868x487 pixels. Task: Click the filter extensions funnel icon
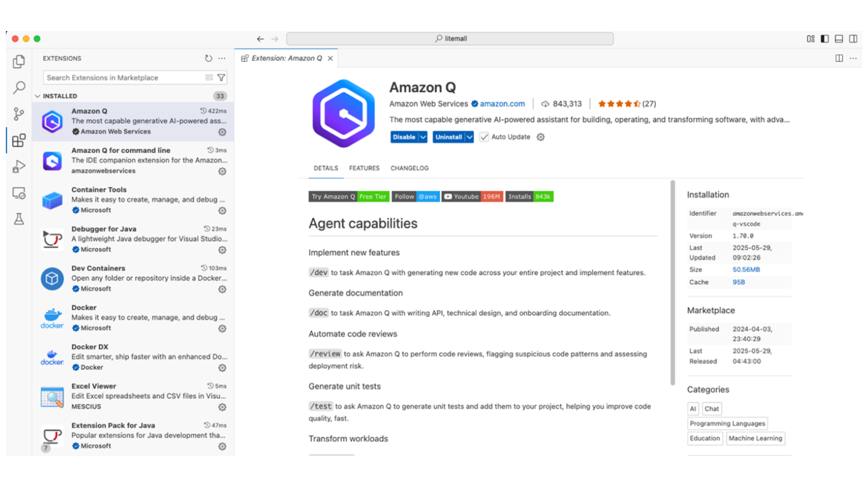pyautogui.click(x=221, y=77)
